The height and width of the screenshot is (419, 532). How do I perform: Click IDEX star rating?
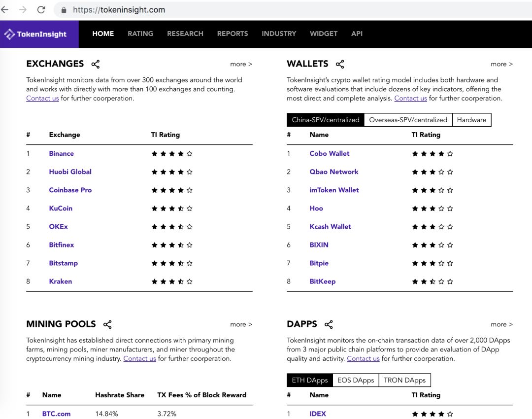(x=432, y=414)
